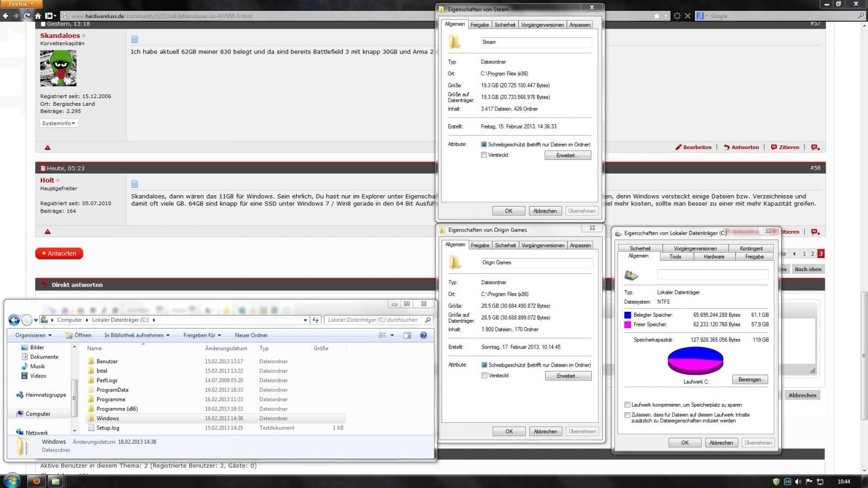This screenshot has width=868, height=488.
Task: Open the Tools tab in drive properties
Action: [675, 257]
